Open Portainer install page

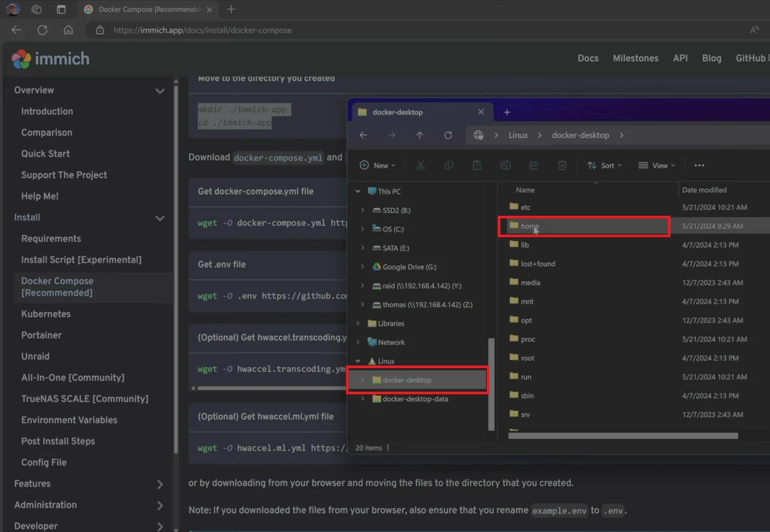point(41,335)
